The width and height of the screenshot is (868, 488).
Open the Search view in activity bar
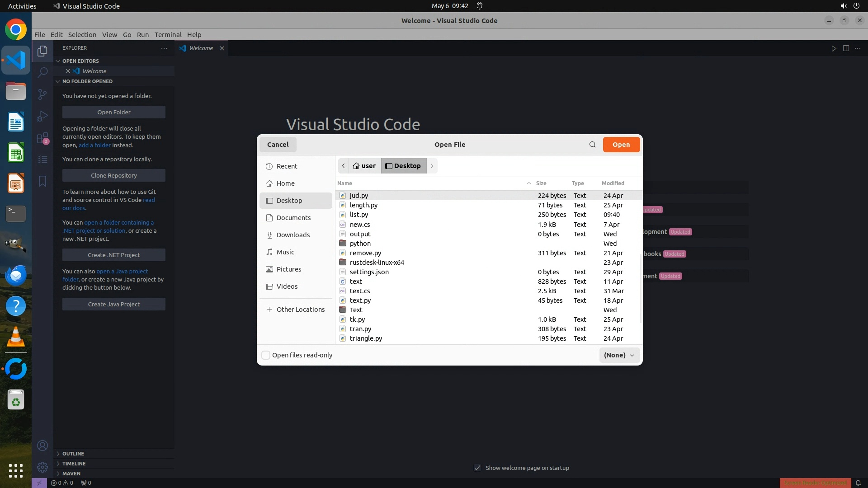42,72
